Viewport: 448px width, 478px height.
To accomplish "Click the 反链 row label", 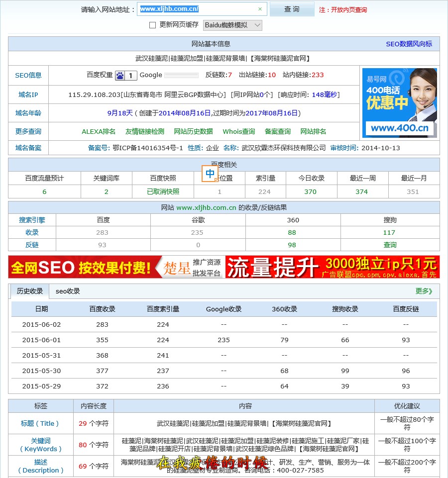I will [x=32, y=245].
